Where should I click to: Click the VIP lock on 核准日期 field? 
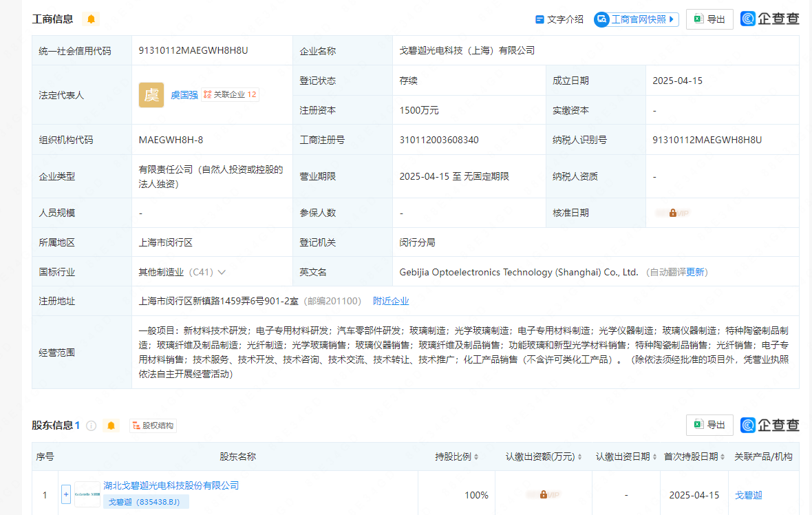(x=672, y=213)
